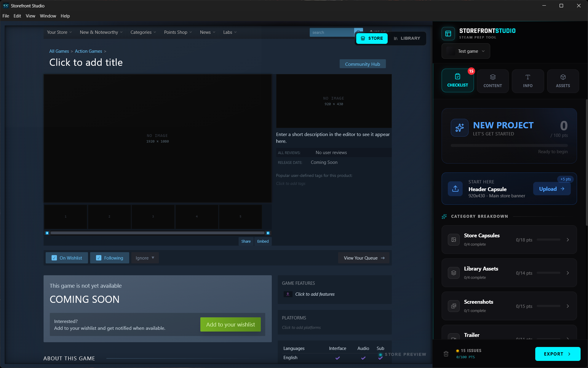Image resolution: width=588 pixels, height=368 pixels.
Task: Click the Storefront Studio logo icon
Action: tap(448, 33)
